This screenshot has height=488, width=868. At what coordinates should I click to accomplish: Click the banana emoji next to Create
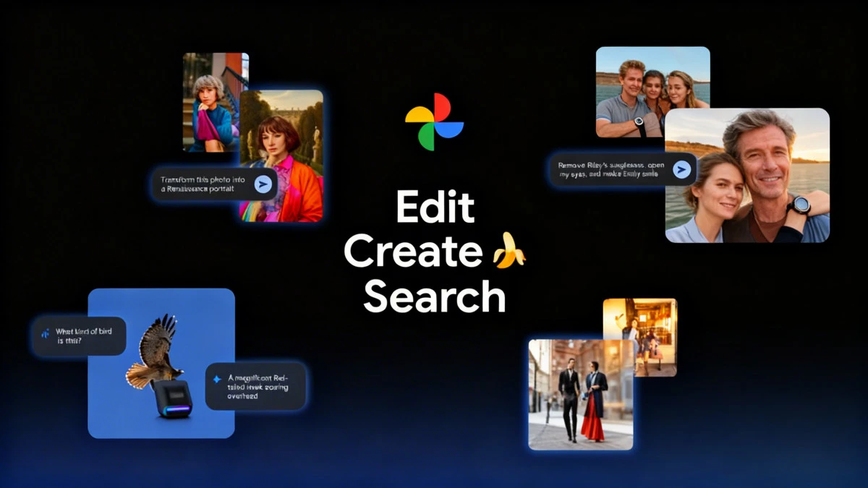pyautogui.click(x=509, y=250)
